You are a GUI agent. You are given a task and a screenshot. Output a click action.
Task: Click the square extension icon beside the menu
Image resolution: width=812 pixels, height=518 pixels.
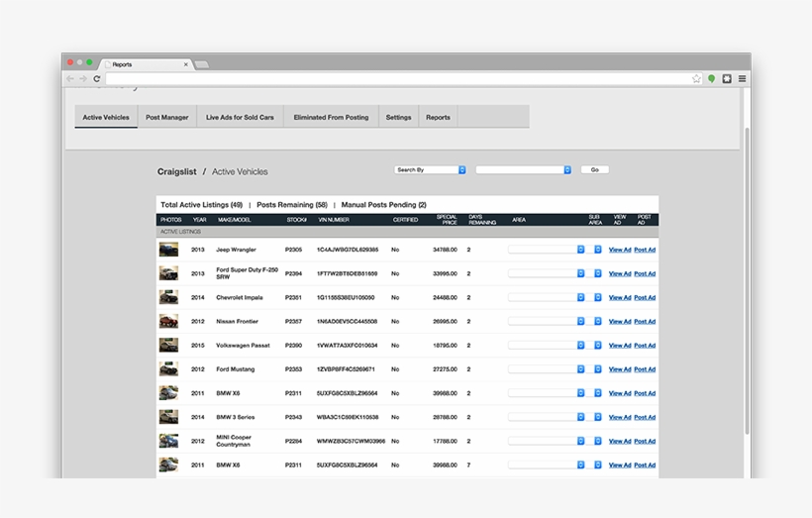pyautogui.click(x=727, y=78)
